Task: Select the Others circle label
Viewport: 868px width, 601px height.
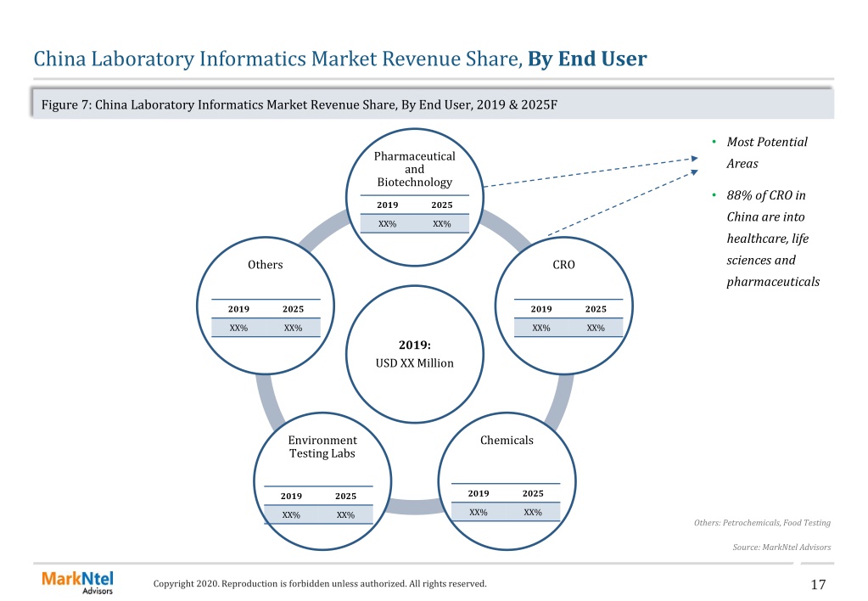Action: pos(266,265)
